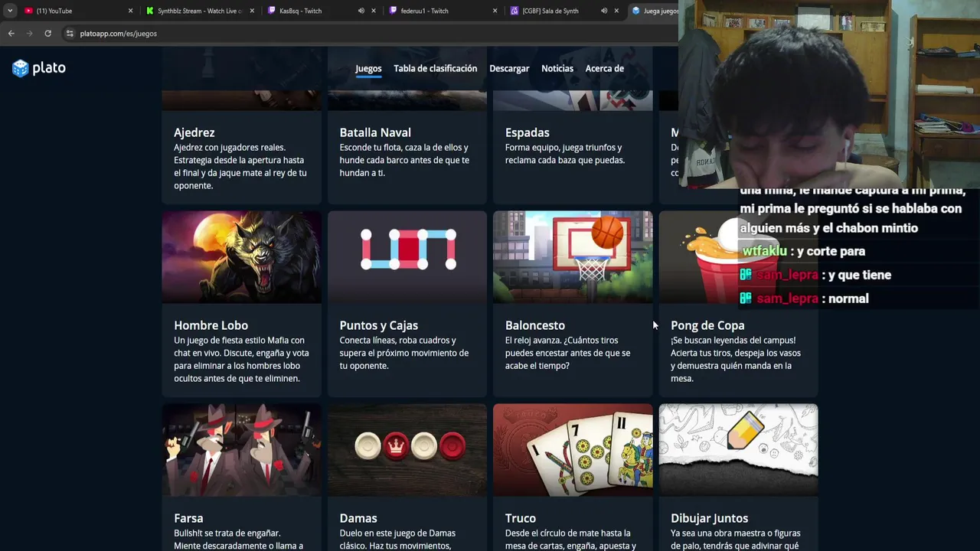
Task: Click chat message 'y que tiene'
Action: coord(861,275)
